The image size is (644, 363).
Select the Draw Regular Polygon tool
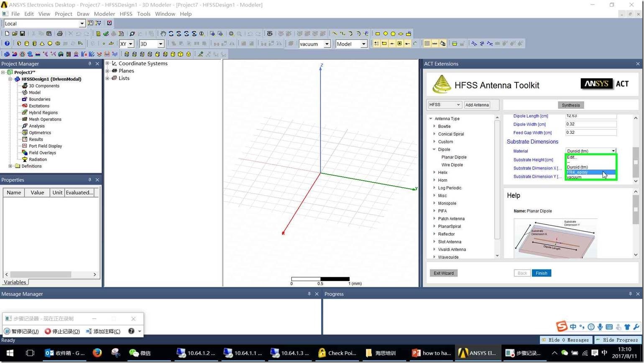click(393, 33)
